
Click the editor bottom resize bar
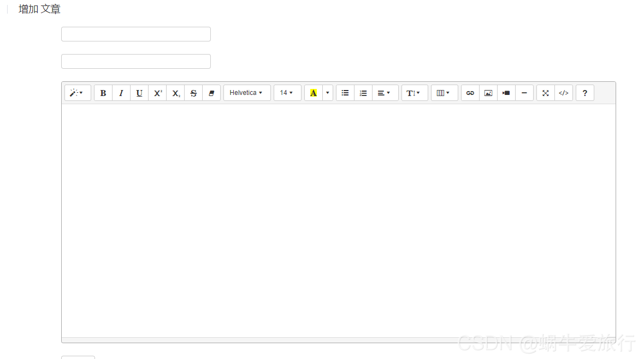[x=339, y=340]
